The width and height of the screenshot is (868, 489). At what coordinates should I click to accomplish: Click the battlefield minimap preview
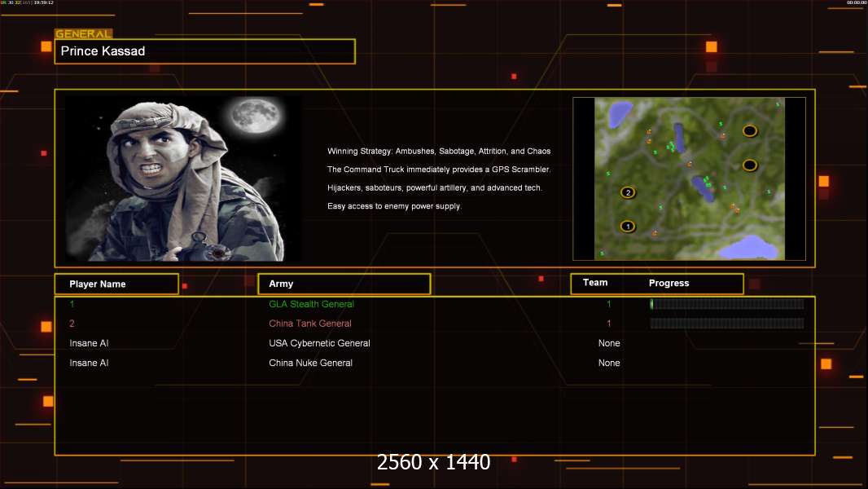click(689, 178)
